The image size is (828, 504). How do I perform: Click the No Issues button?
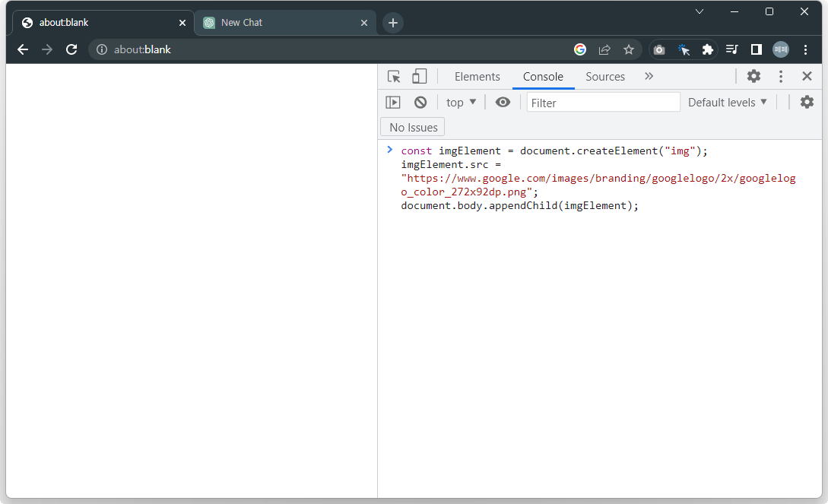click(413, 127)
